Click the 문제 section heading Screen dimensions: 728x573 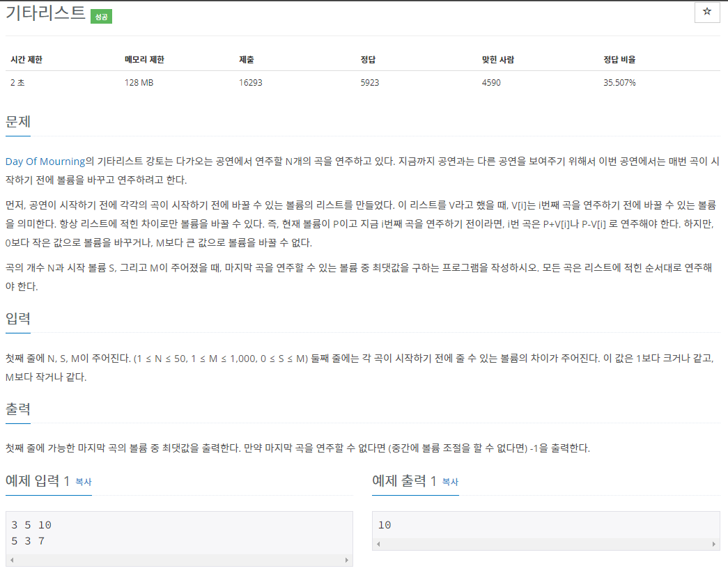[x=18, y=122]
